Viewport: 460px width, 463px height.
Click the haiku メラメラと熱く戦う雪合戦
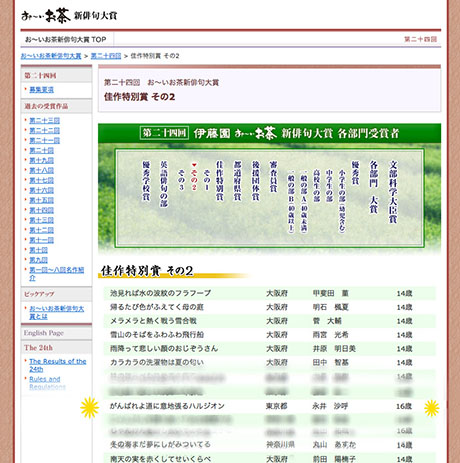click(x=153, y=321)
